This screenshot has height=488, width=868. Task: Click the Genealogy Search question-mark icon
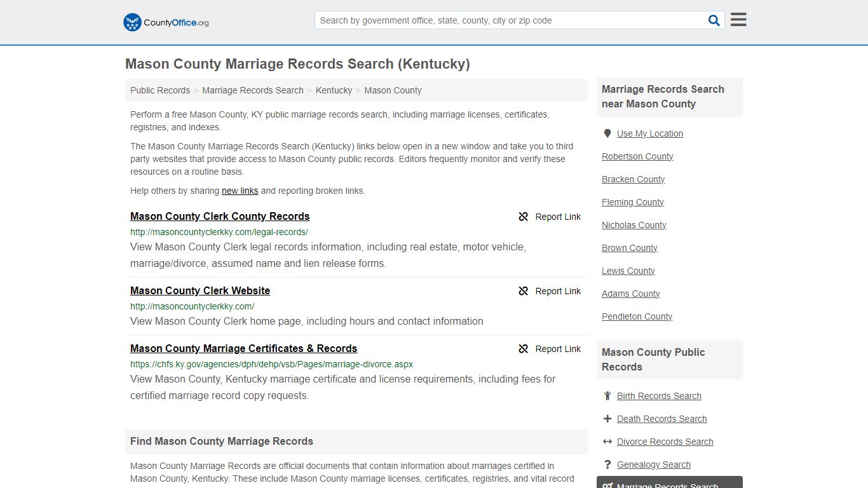pos(607,464)
